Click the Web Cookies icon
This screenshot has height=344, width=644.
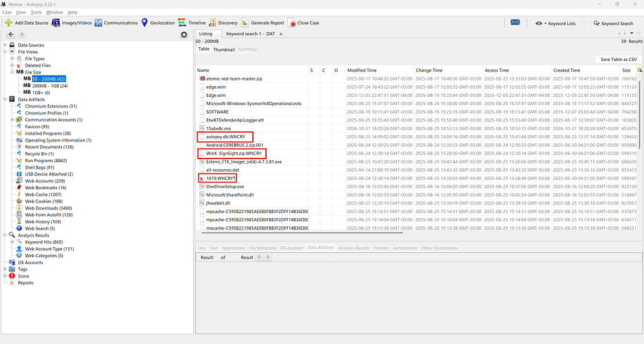tap(19, 201)
